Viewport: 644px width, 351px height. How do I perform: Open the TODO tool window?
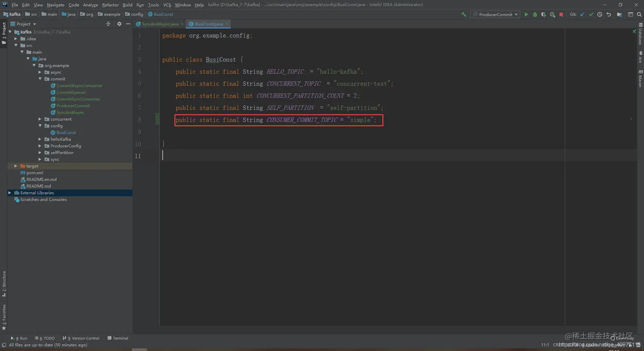[x=45, y=338]
